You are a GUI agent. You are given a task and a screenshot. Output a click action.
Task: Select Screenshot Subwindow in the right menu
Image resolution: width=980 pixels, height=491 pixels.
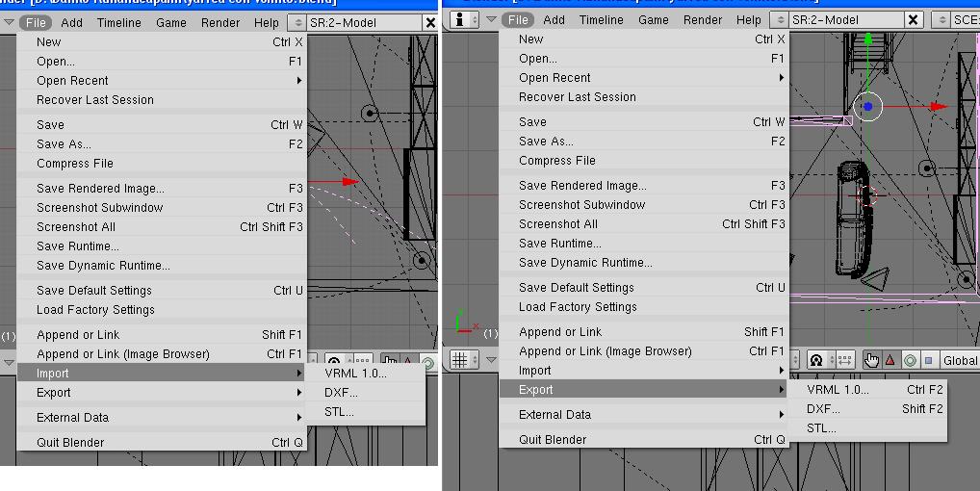(x=644, y=205)
